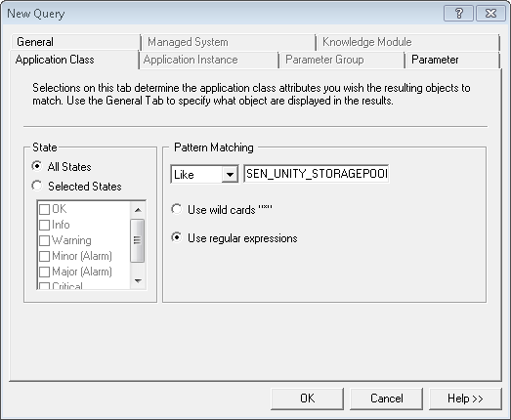The width and height of the screenshot is (511, 420).
Task: Check the Critical state checkbox
Action: click(x=44, y=286)
